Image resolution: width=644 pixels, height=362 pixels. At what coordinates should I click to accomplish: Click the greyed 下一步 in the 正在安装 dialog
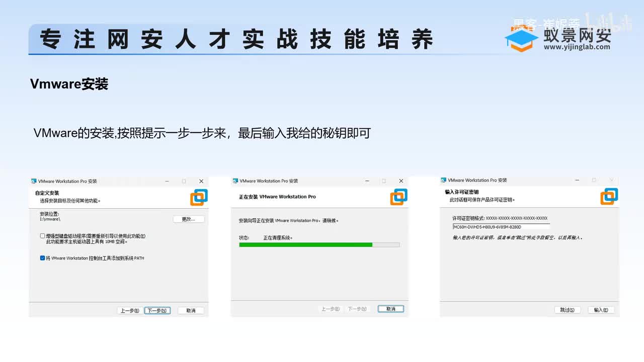(357, 309)
